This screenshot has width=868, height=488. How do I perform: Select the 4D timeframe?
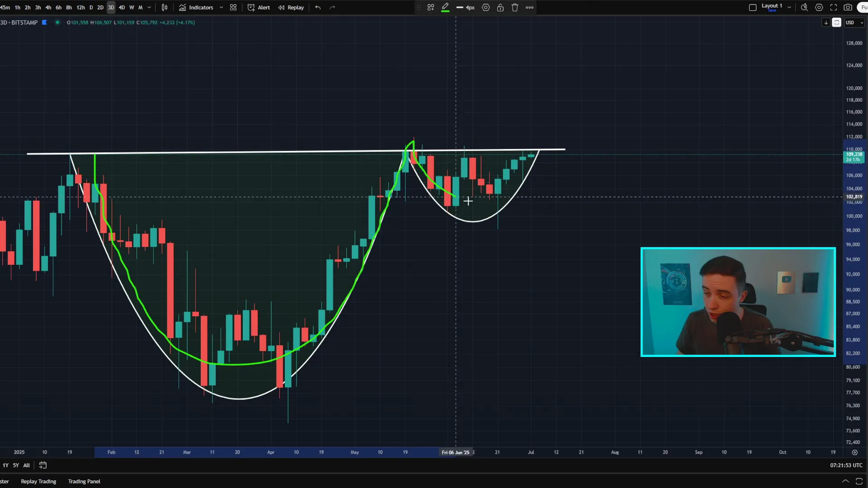point(122,8)
